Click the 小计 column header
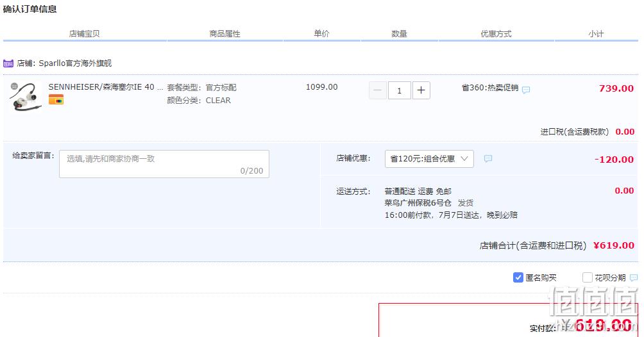 596,34
